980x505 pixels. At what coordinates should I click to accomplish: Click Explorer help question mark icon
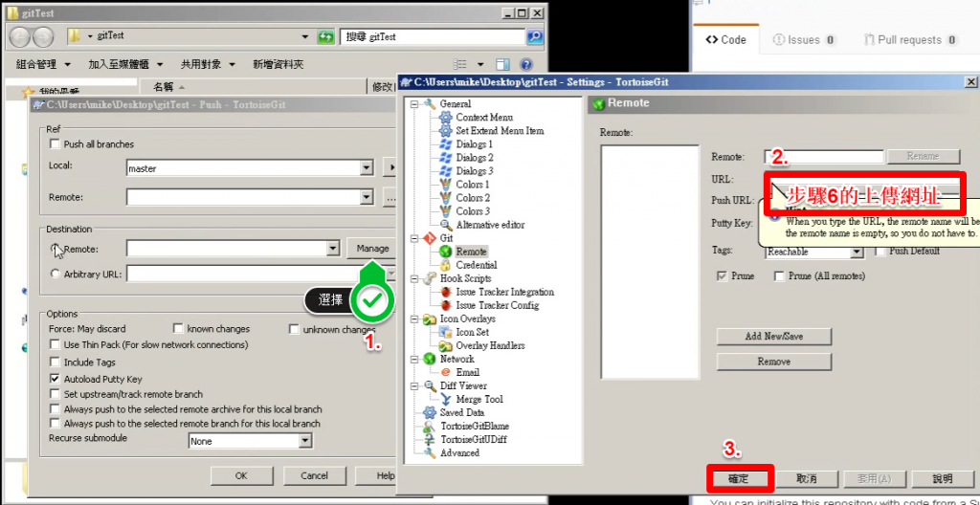coord(526,64)
